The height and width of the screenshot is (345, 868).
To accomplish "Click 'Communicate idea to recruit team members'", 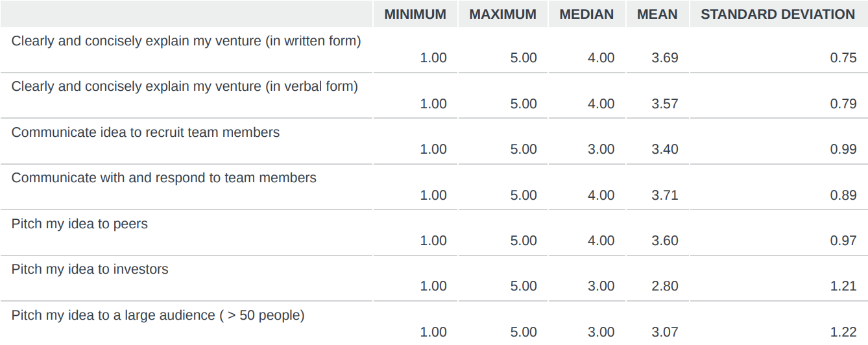I will coord(146,132).
